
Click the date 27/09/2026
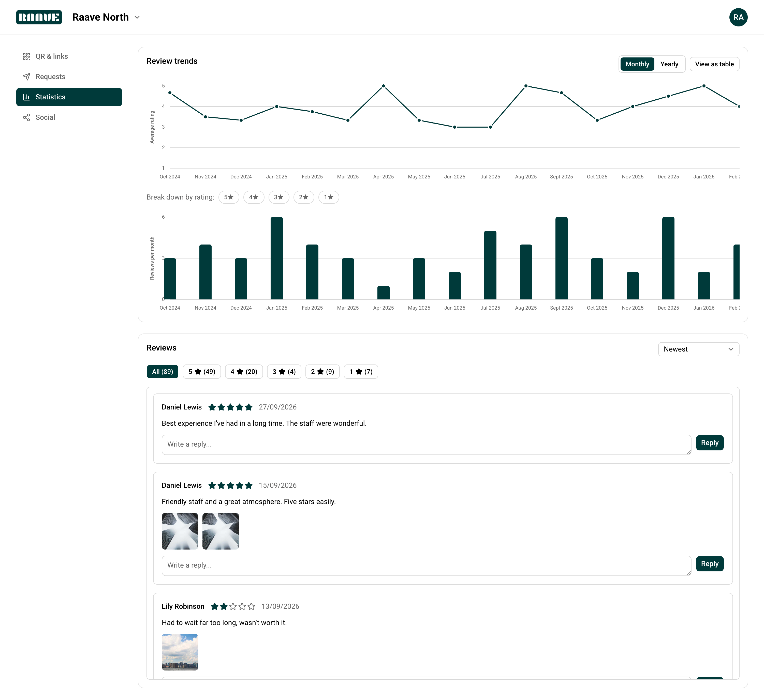click(x=278, y=407)
